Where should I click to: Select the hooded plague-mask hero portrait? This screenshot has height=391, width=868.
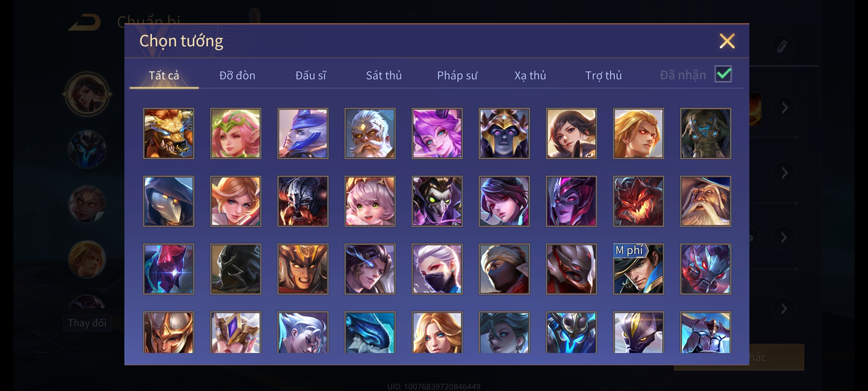169,201
